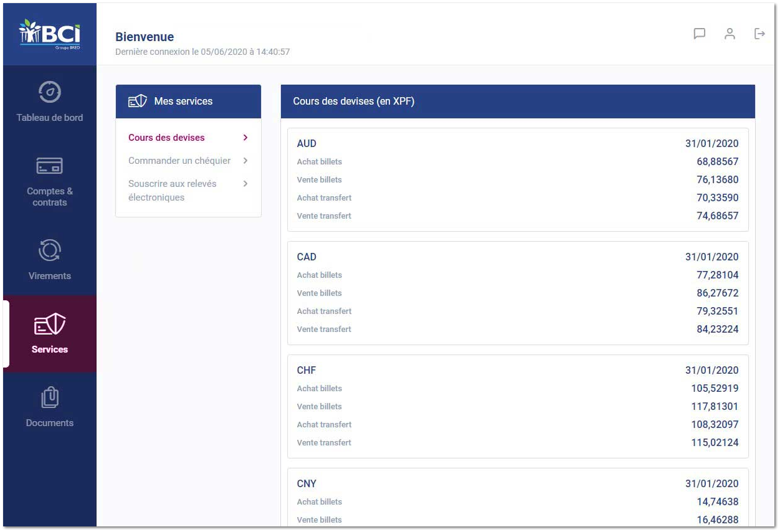The image size is (780, 532).
Task: Select the AUD currency title
Action: 307,143
